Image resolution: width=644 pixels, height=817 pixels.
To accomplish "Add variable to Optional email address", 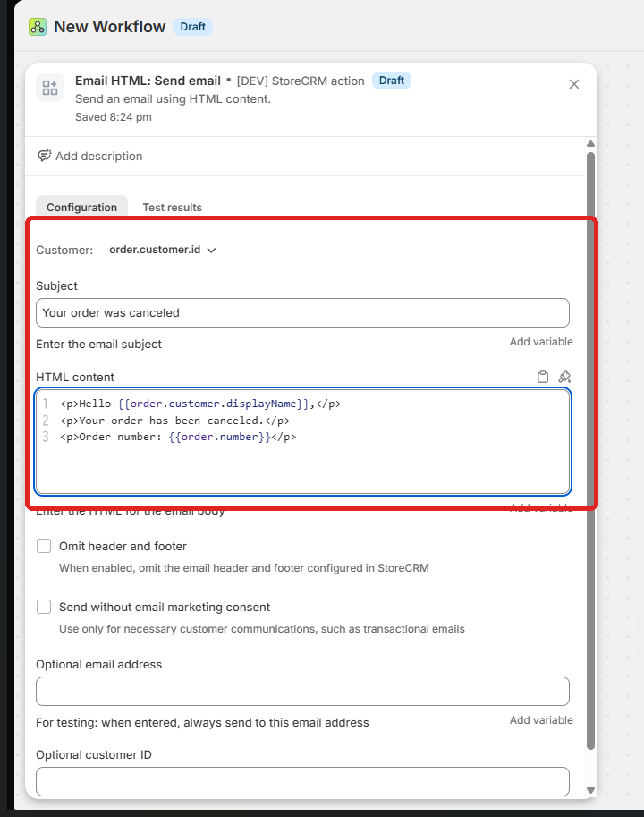I will coord(541,720).
